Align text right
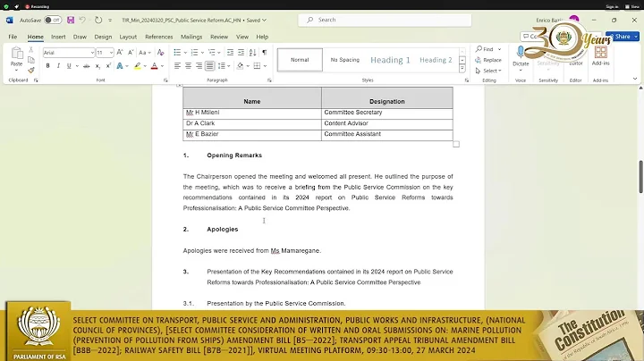Viewport: 644px width, 361px height. tap(199, 65)
